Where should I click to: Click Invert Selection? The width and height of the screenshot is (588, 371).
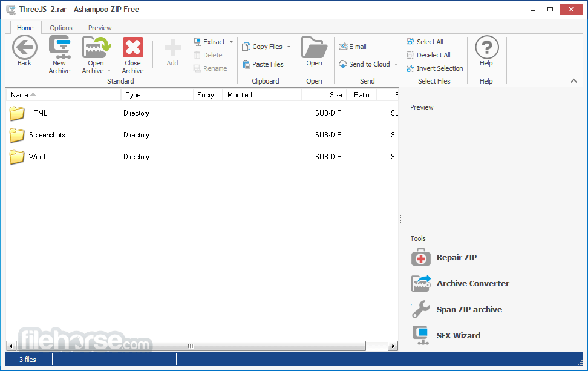pos(435,68)
